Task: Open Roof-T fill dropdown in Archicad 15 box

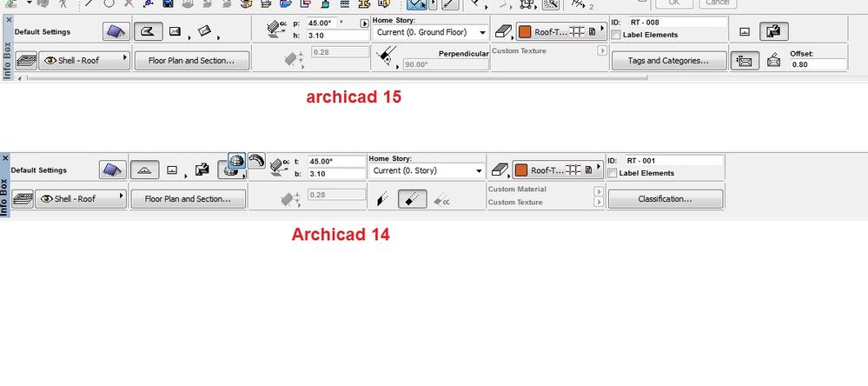Action: pos(561,31)
